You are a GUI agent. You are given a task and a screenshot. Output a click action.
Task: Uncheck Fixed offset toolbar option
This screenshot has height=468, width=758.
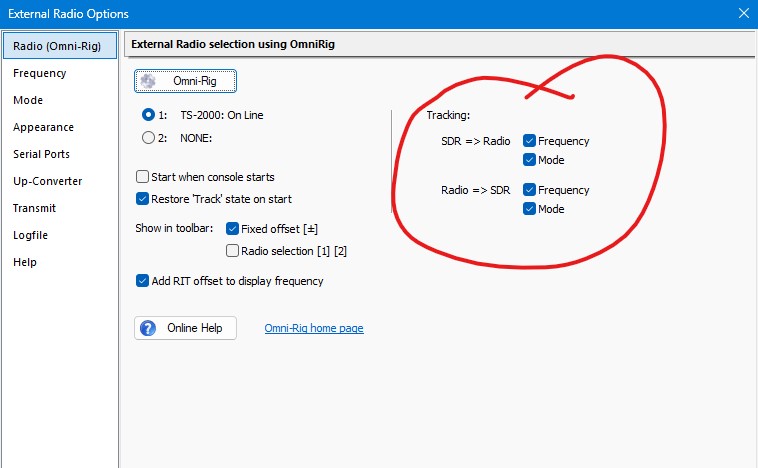point(233,229)
